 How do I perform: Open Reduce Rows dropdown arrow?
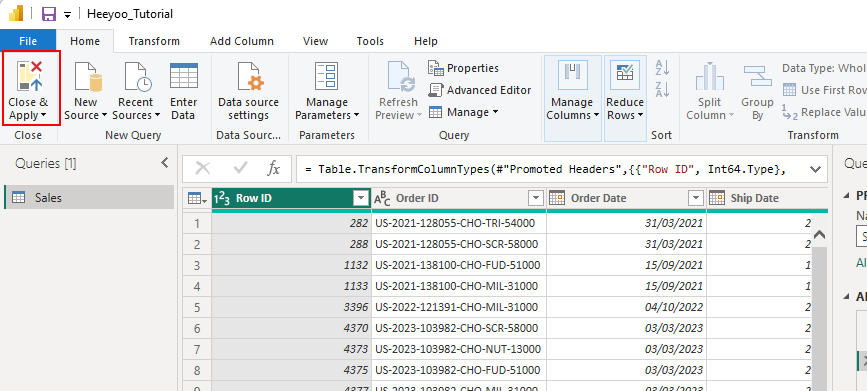[x=640, y=116]
